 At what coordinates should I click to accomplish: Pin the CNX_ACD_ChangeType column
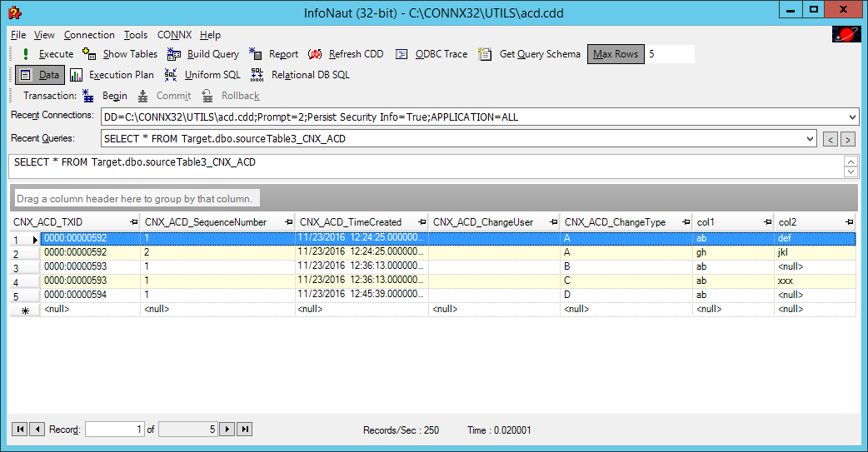pyautogui.click(x=686, y=222)
